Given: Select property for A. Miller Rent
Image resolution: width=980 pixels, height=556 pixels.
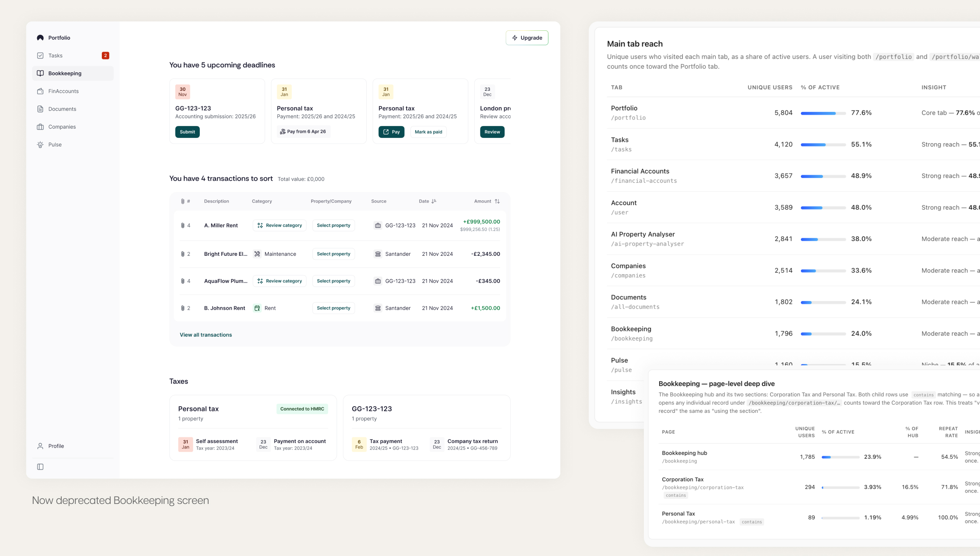Looking at the screenshot, I should 333,225.
